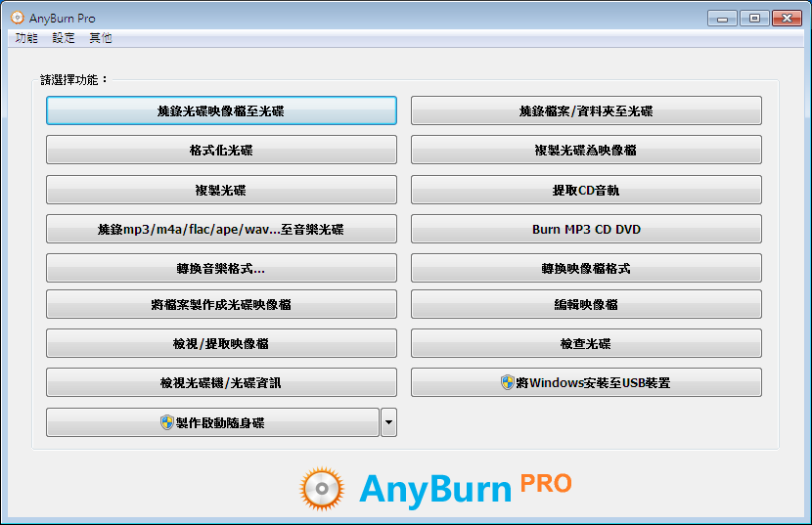The width and height of the screenshot is (812, 525).
Task: Expand dropdown arrow beside 製作啟動隨身碟
Action: 389,422
